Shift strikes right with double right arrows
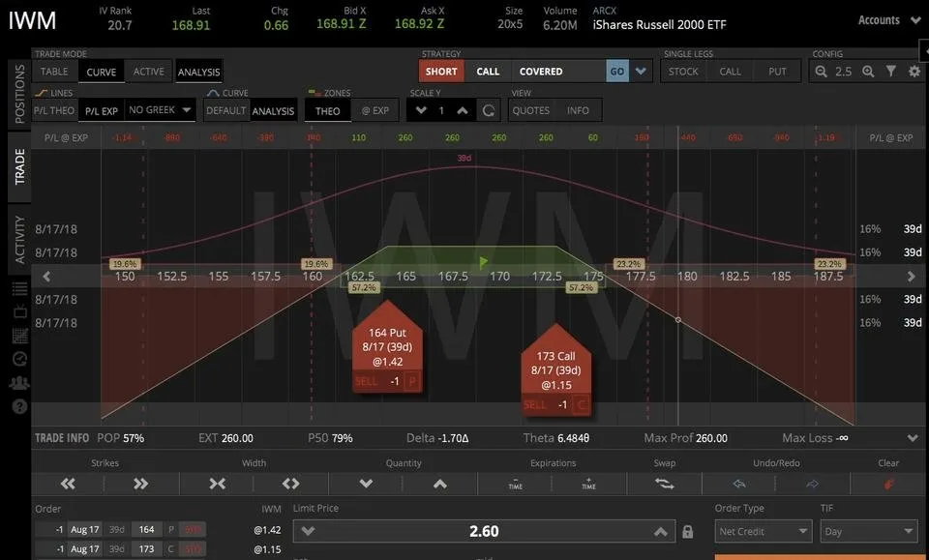Image resolution: width=929 pixels, height=560 pixels. click(140, 484)
